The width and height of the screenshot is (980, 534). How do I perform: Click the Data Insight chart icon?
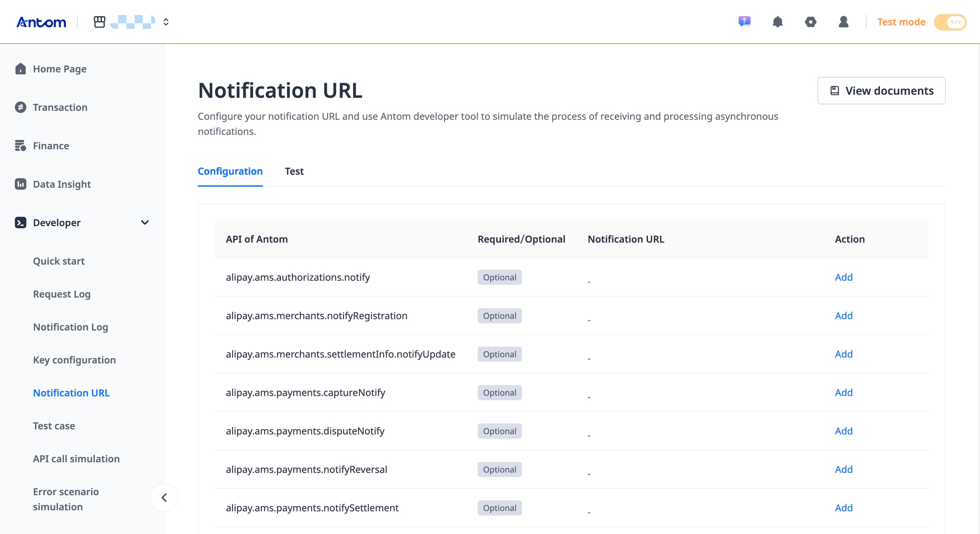point(21,184)
